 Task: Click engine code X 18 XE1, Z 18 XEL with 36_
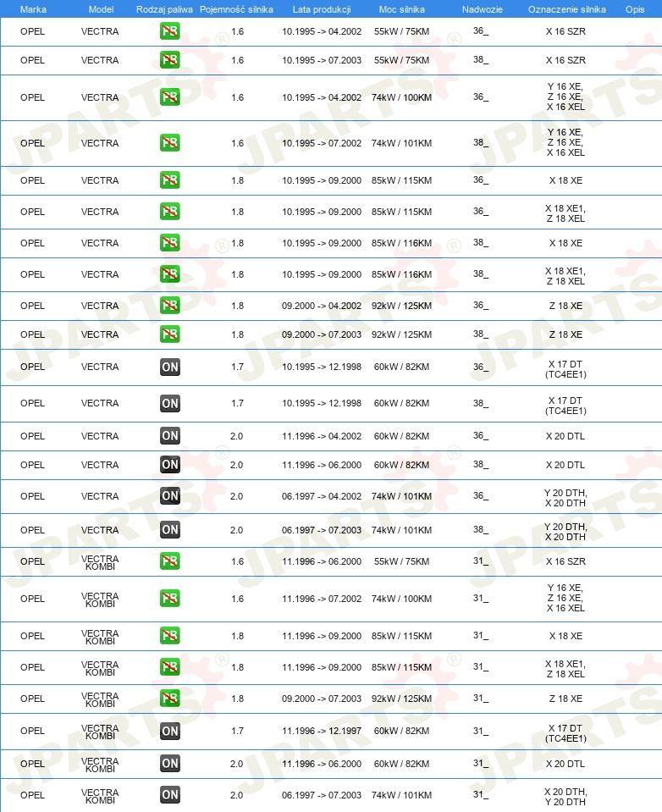[565, 214]
